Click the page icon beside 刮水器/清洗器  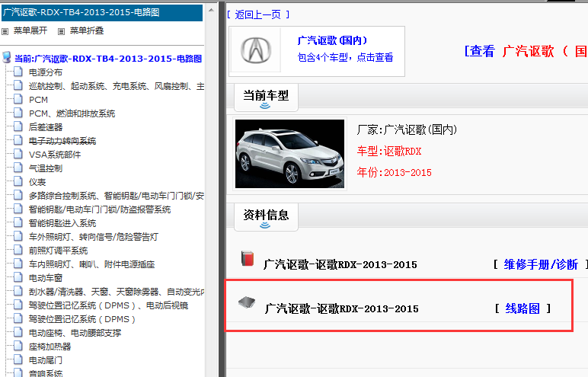click(x=18, y=291)
